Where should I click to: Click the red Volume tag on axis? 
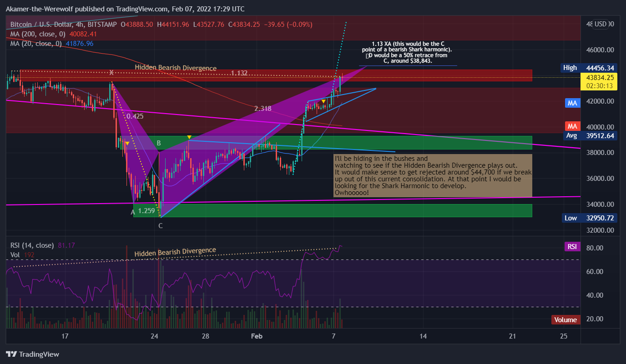(x=565, y=319)
